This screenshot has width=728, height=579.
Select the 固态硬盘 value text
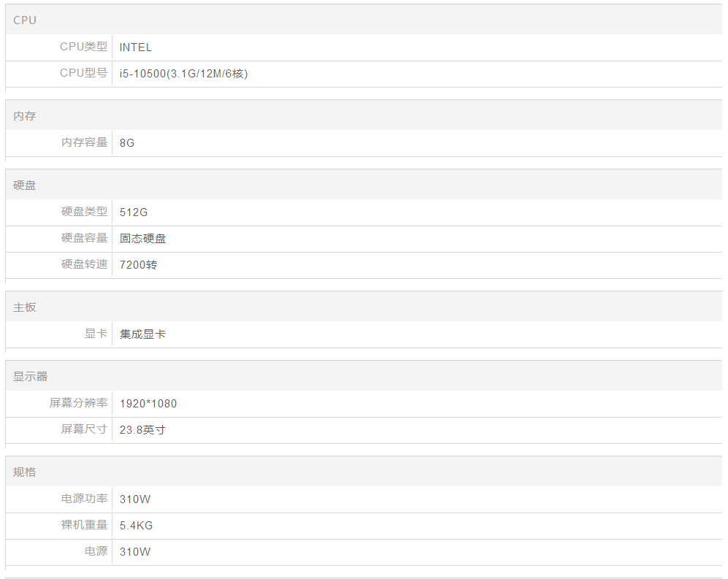142,239
